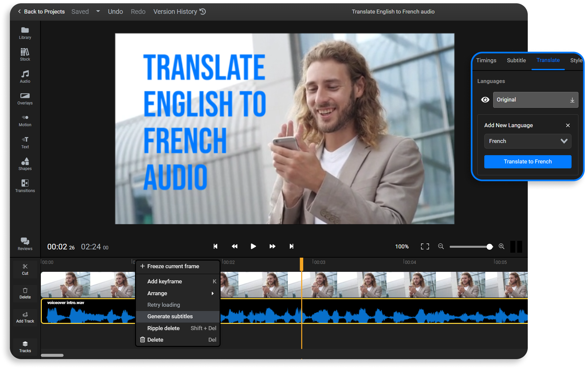This screenshot has width=588, height=369.
Task: Click the 00:04 mark on timeline ruler
Action: (x=410, y=262)
